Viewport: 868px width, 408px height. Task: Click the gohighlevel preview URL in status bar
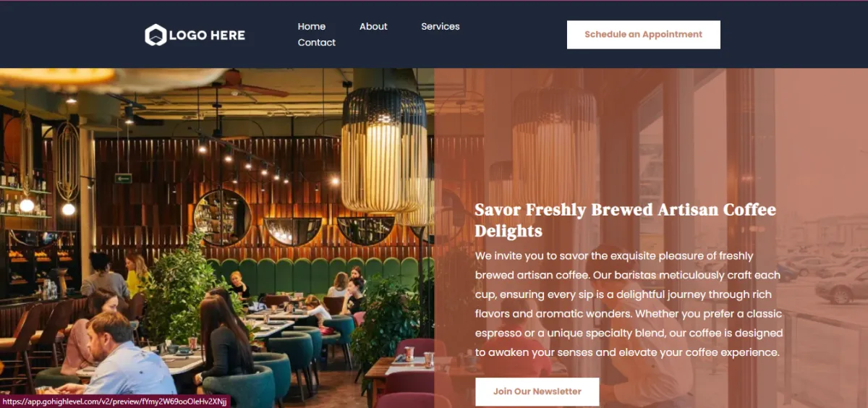114,401
